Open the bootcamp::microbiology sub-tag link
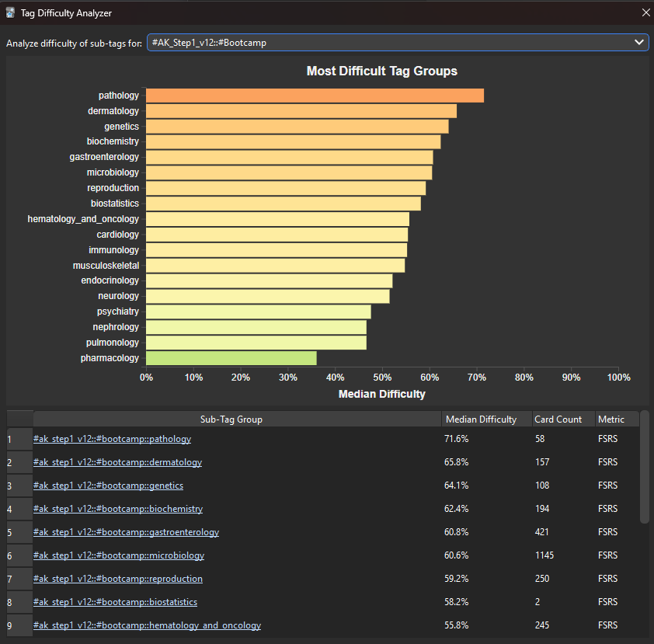The image size is (654, 644). tap(118, 555)
